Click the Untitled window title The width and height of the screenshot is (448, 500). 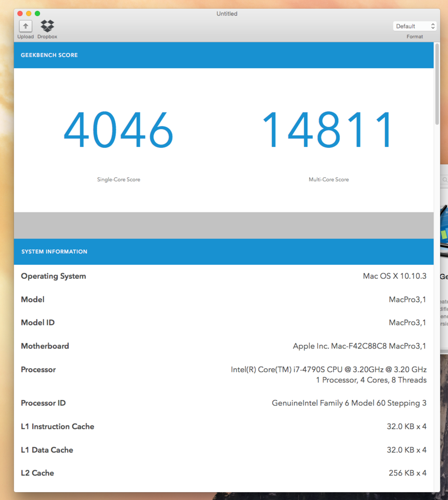click(227, 14)
